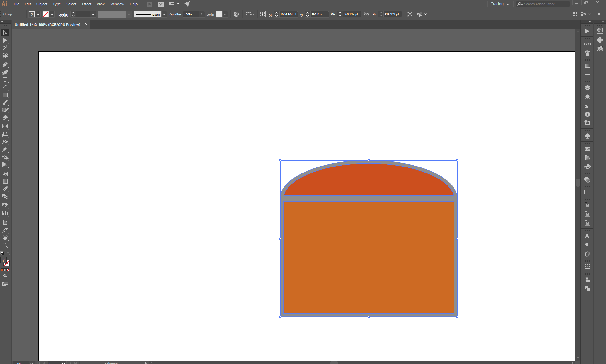Select the Mesh tool
The height and width of the screenshot is (364, 606).
(5, 174)
